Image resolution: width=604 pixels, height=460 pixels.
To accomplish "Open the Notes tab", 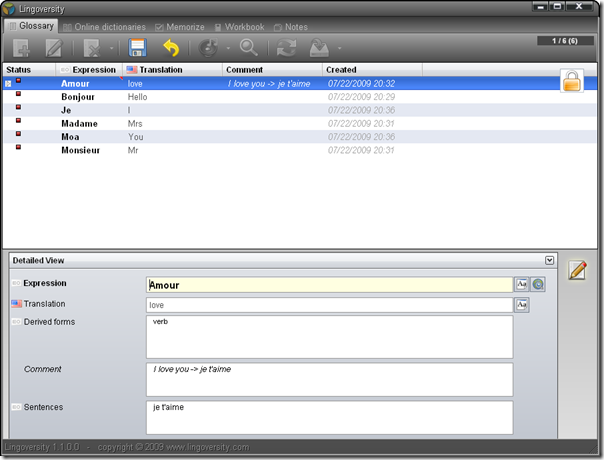I will click(291, 27).
